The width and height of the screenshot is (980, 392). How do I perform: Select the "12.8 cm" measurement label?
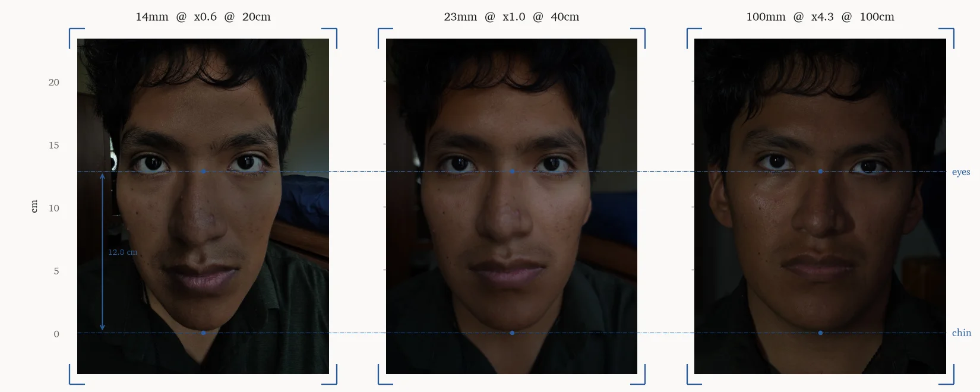(122, 252)
